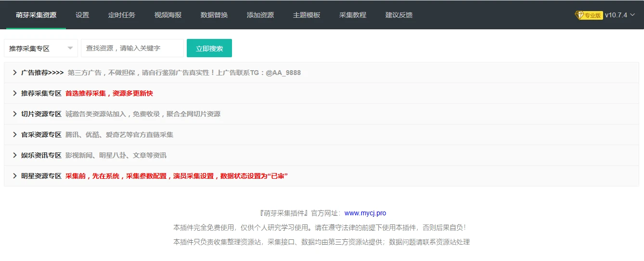
Task: Switch to the 萌芽采集资源 tab
Action: (36, 15)
